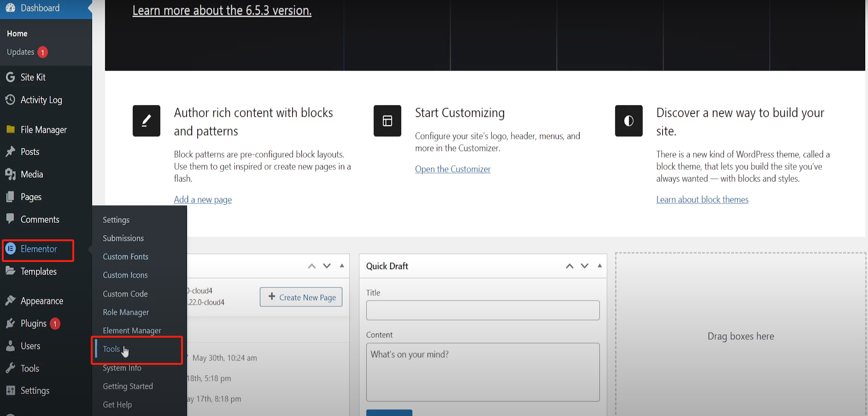868x416 pixels.
Task: Click the Site Kit Google icon
Action: click(x=10, y=77)
